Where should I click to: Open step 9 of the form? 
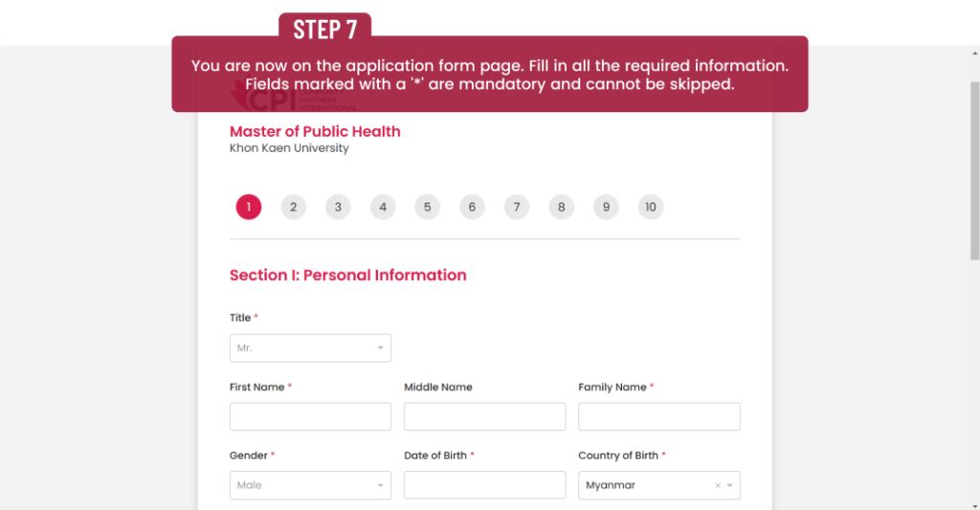[606, 207]
